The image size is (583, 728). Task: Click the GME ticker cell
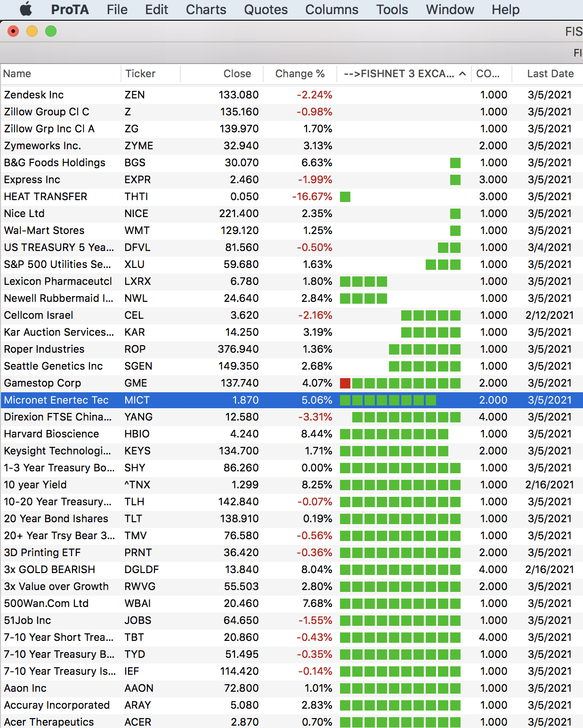coord(136,383)
